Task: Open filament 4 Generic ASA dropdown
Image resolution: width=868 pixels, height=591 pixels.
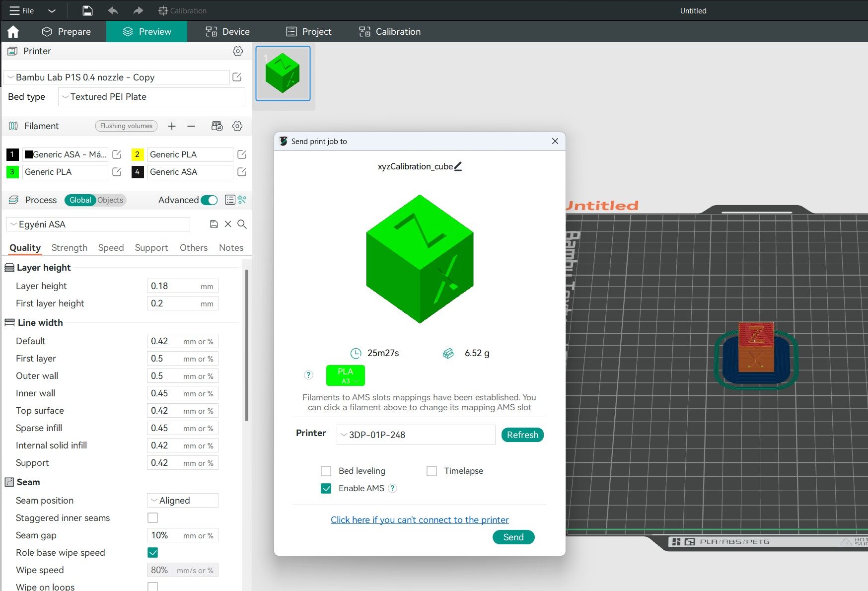Action: tap(190, 172)
